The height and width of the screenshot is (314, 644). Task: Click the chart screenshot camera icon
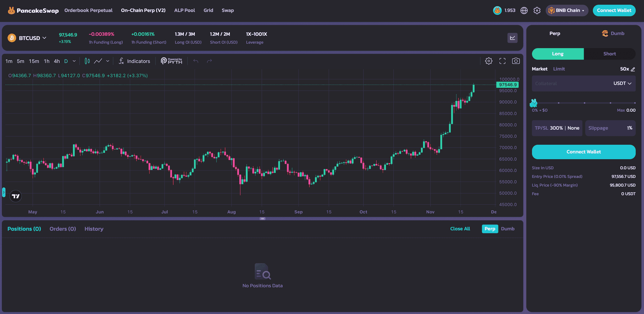[516, 61]
